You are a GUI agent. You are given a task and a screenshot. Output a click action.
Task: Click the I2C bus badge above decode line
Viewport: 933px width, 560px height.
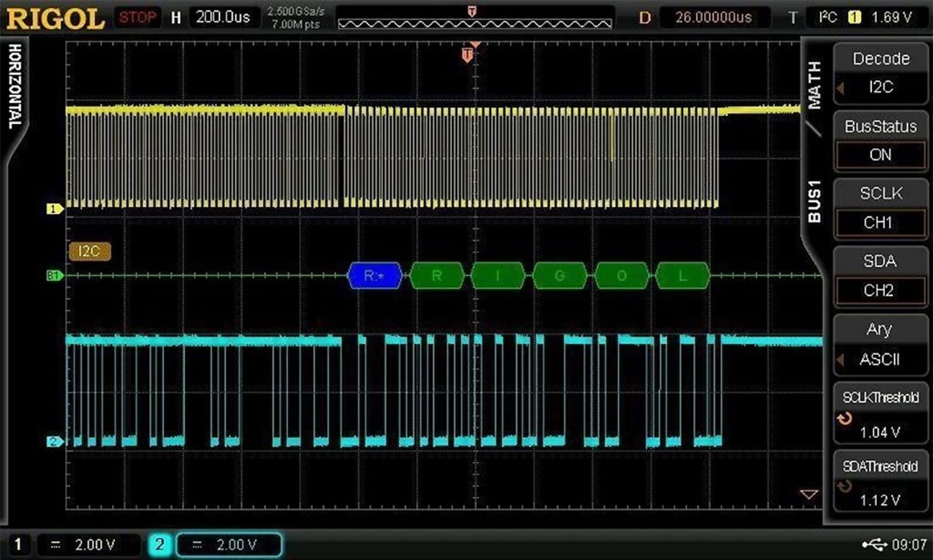(90, 251)
